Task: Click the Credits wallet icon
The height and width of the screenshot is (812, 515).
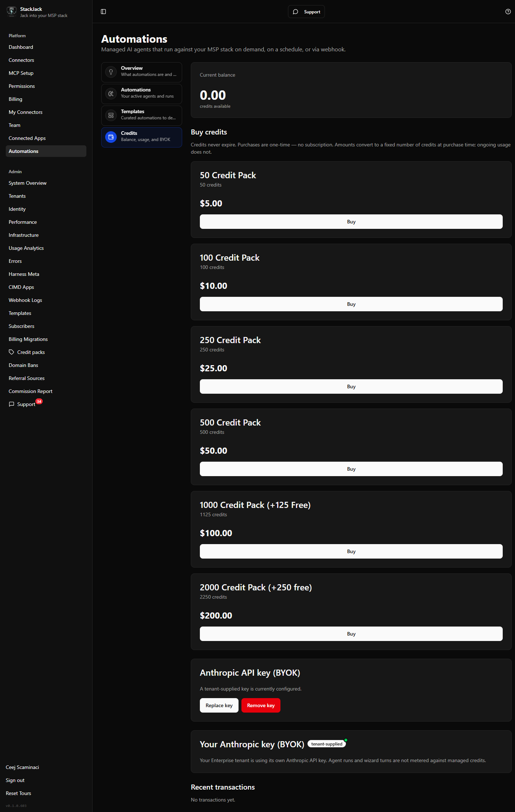Action: pos(111,137)
